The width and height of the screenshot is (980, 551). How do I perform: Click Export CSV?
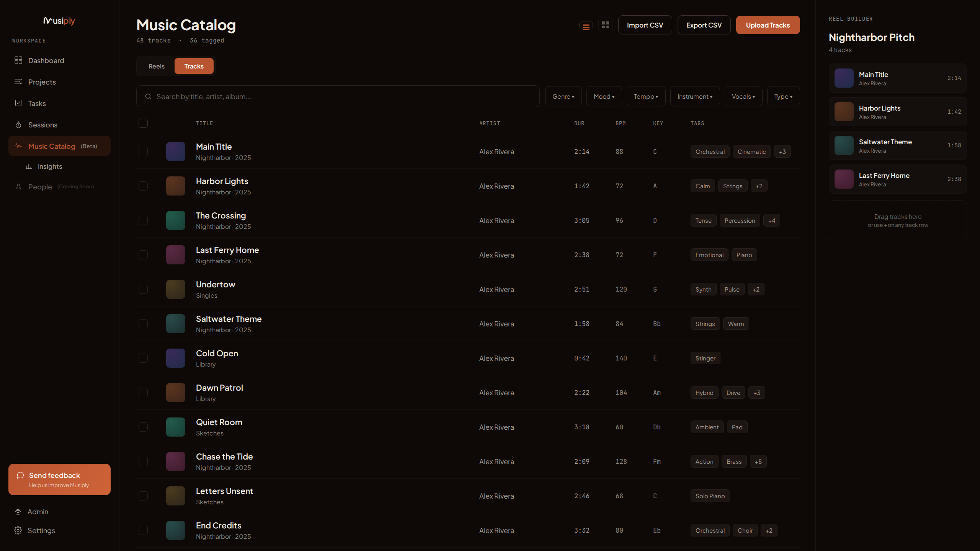704,25
